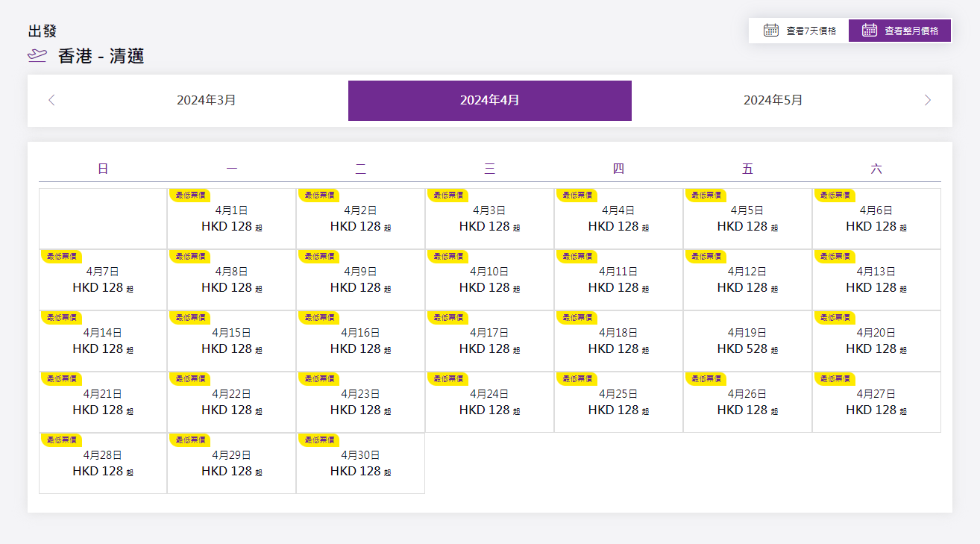
Task: Select 4月24日 date cell
Action: [489, 402]
